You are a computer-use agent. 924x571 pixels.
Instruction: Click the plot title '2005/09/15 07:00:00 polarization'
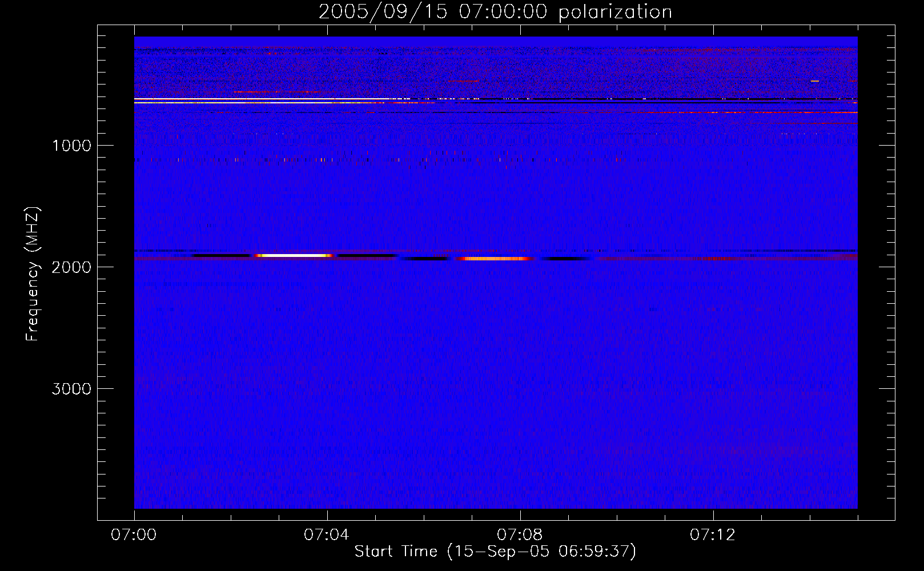pos(495,11)
